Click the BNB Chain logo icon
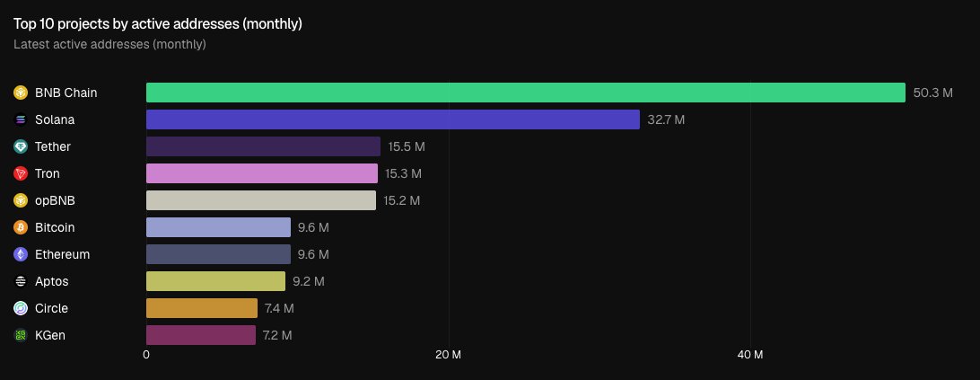 21,93
